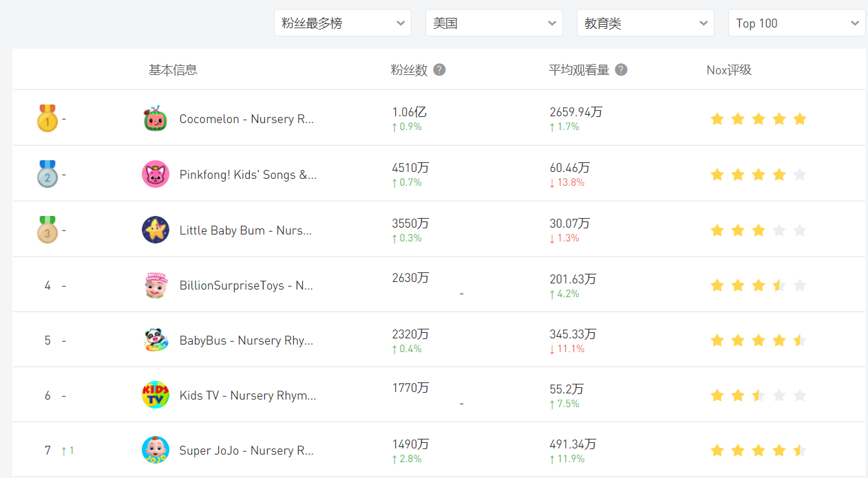Click Cocomelon's five-star Nox rating

[x=758, y=119]
